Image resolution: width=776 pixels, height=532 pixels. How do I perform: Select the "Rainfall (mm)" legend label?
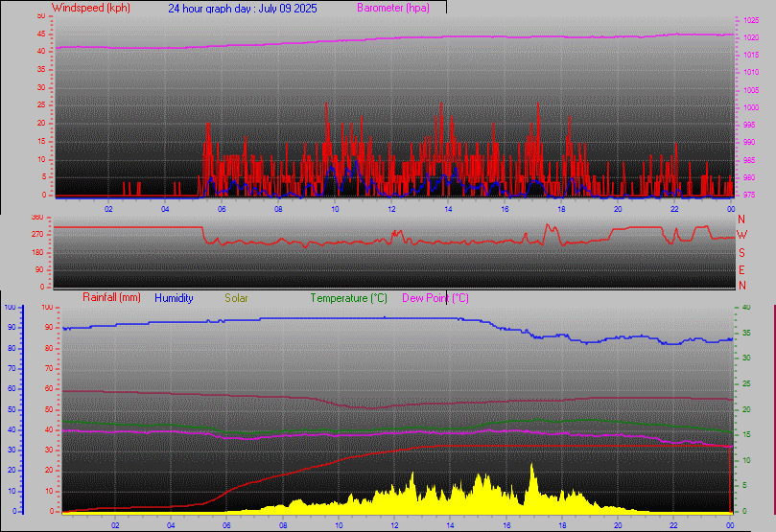point(111,297)
